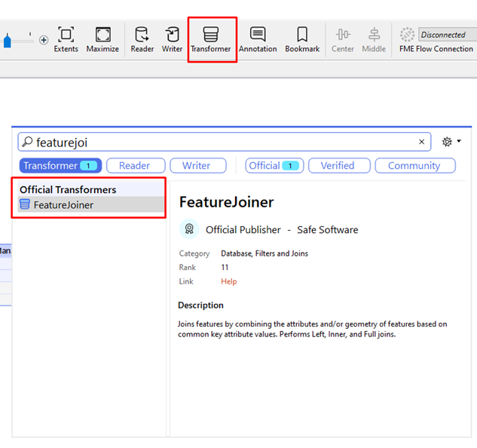Add a Bookmark from the toolbar

(302, 39)
